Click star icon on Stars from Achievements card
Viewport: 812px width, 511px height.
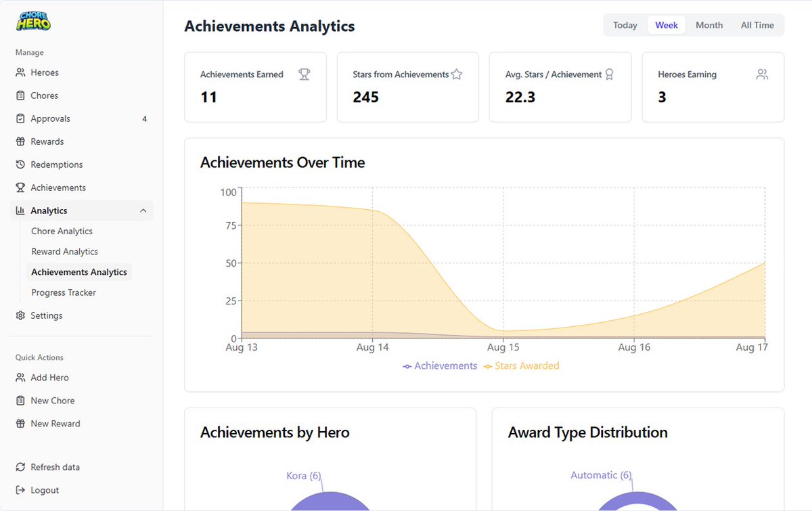point(457,74)
